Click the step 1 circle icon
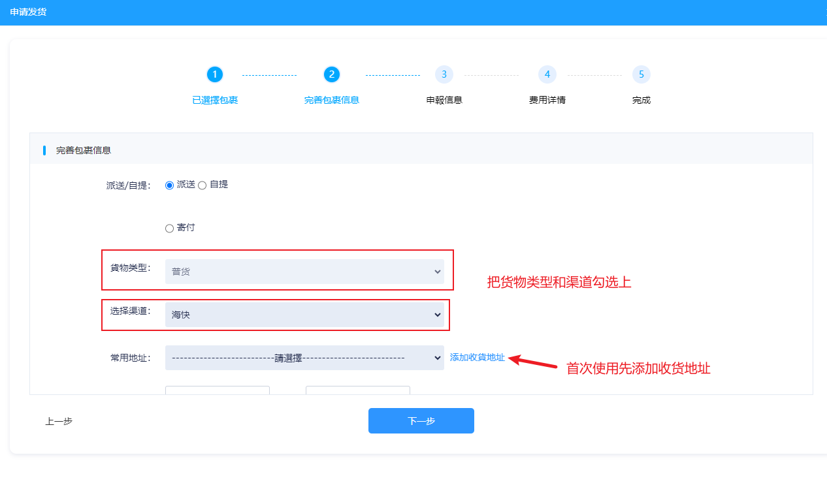The image size is (827, 504). (215, 74)
